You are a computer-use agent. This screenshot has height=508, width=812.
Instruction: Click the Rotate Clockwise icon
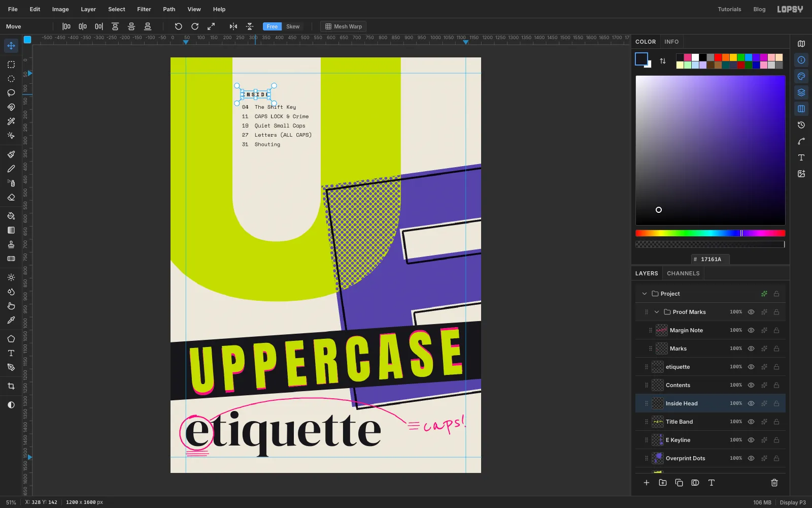click(x=195, y=26)
